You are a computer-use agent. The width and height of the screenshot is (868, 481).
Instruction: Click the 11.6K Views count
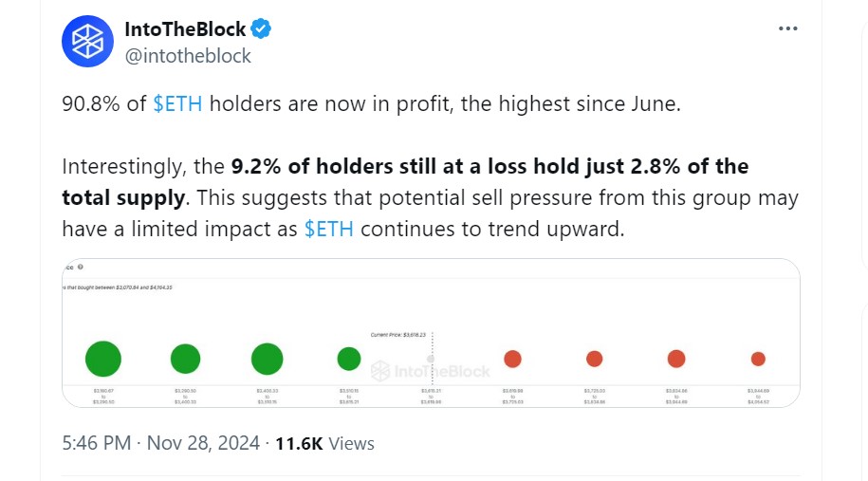(x=324, y=443)
